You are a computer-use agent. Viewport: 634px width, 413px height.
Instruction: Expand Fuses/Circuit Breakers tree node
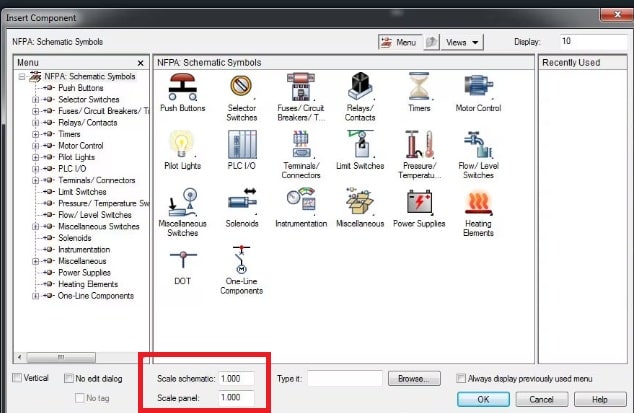36,111
